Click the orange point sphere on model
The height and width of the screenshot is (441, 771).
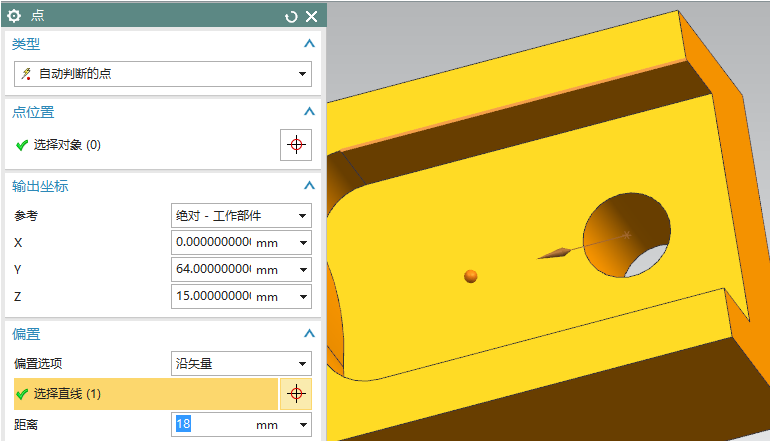[471, 276]
